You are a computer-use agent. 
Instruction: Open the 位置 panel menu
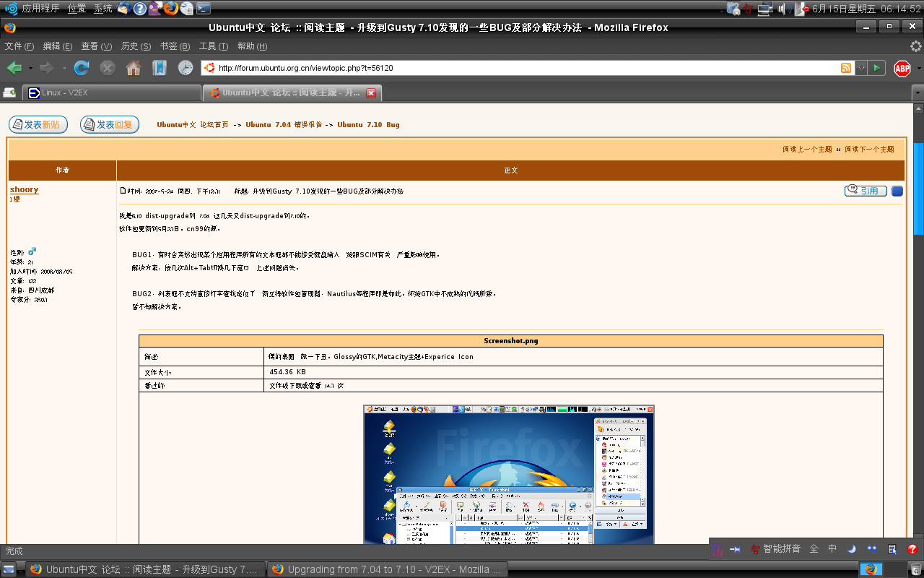tap(77, 8)
